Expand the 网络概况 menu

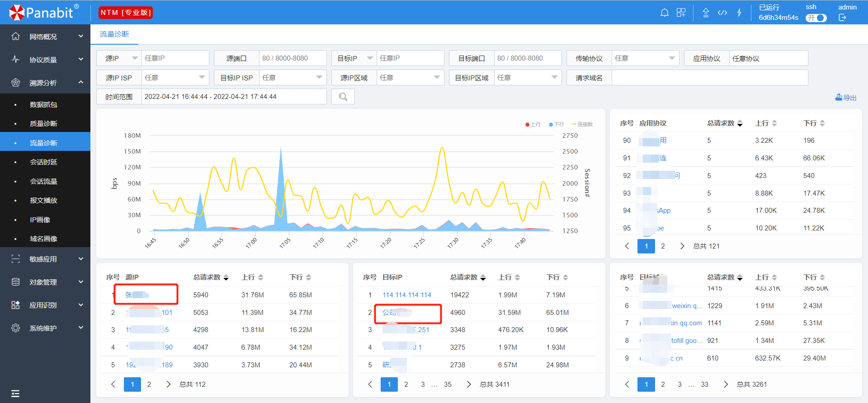coord(45,37)
